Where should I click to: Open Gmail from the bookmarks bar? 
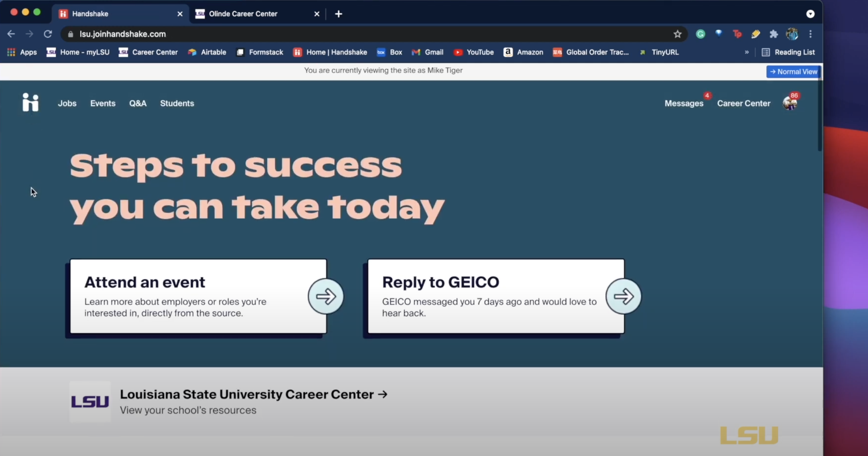pos(427,52)
